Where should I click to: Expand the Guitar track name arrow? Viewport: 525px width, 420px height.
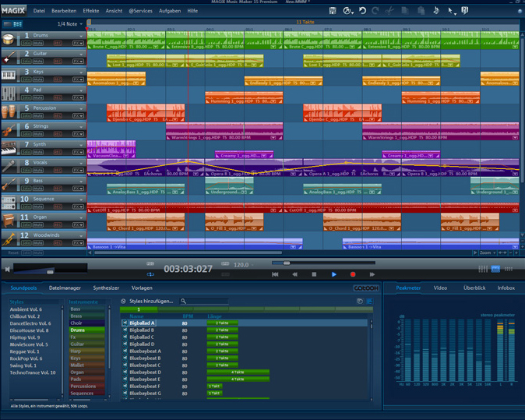[x=81, y=55]
